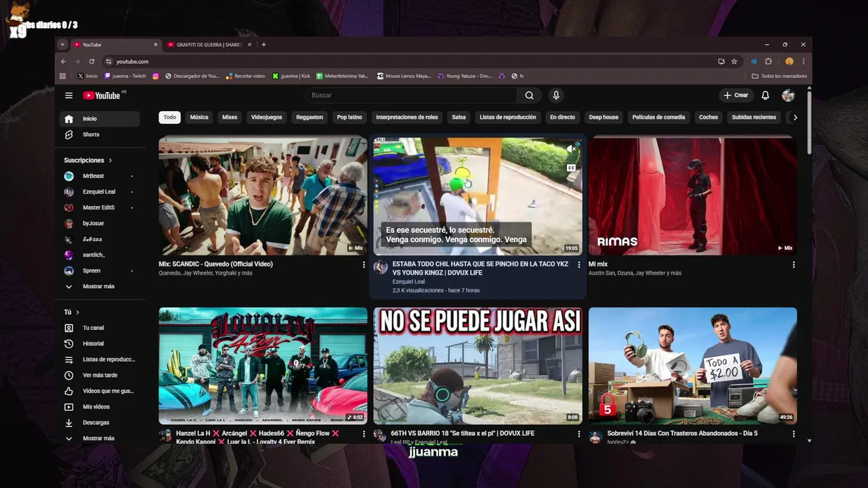Open Tu canal in the sidebar
868x488 pixels.
point(100,328)
